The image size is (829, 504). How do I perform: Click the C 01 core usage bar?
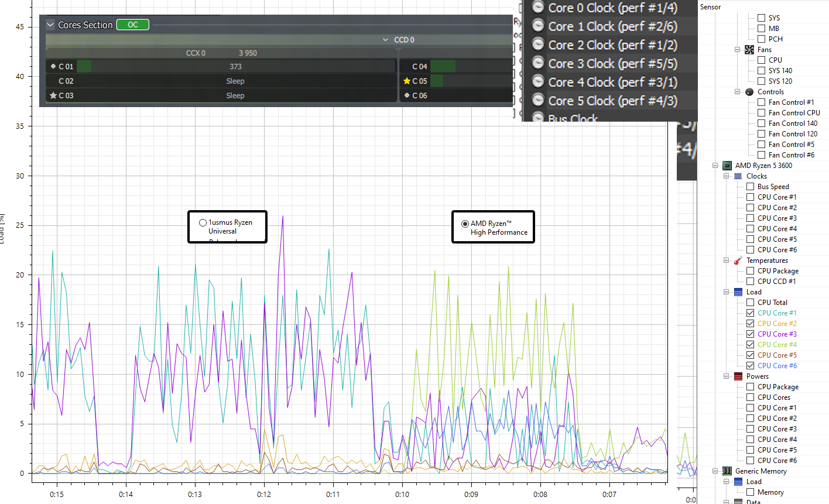(x=84, y=67)
